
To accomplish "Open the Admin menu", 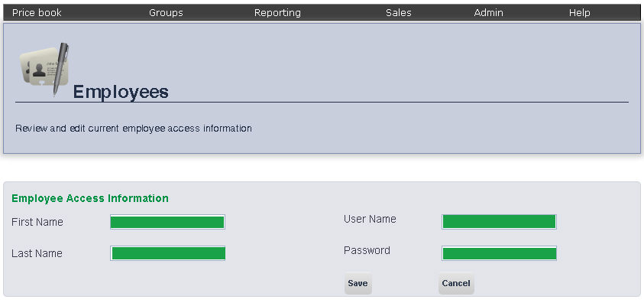I will (488, 13).
